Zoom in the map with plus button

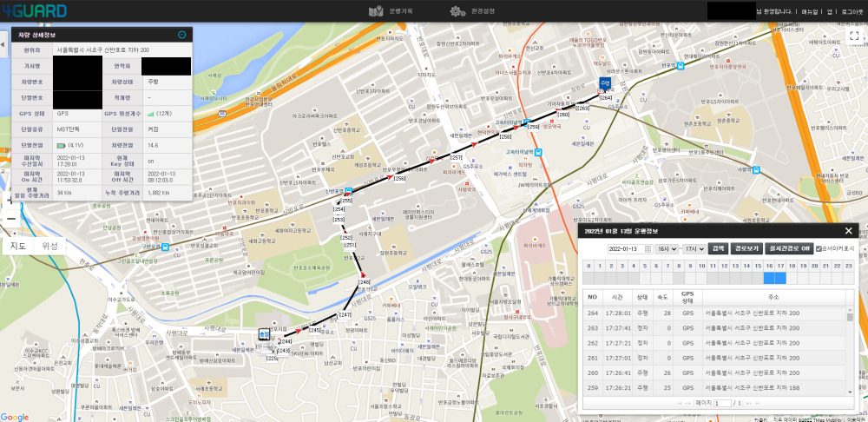click(10, 201)
